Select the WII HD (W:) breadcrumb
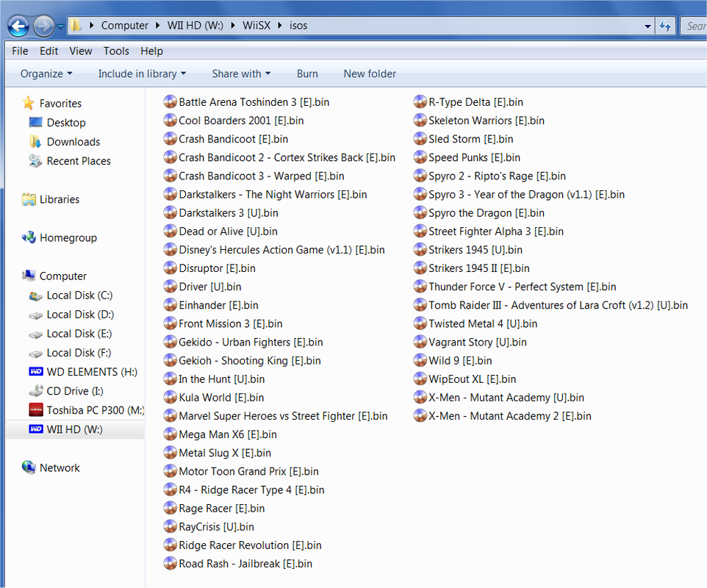The image size is (707, 588). pos(195,26)
